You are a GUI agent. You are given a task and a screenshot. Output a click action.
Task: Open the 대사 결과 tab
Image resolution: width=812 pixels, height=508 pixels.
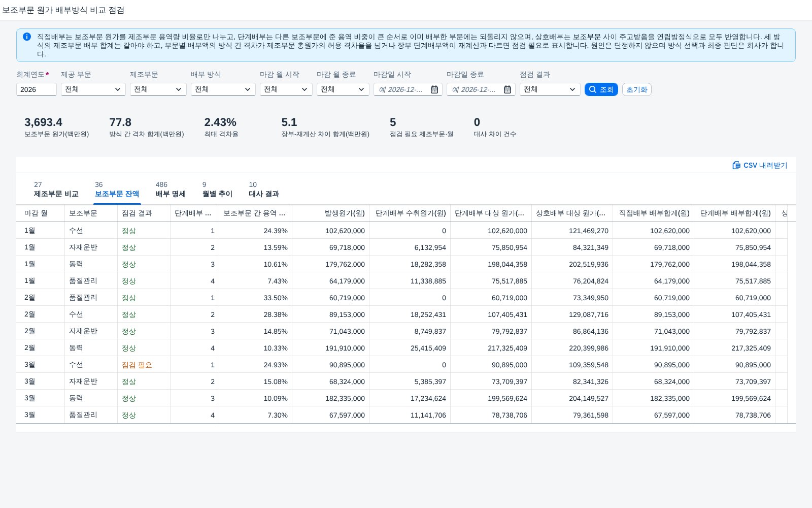[x=264, y=189]
